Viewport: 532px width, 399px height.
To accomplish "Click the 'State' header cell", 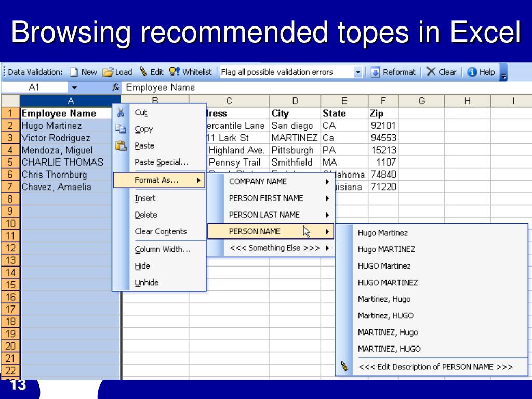I will point(344,113).
